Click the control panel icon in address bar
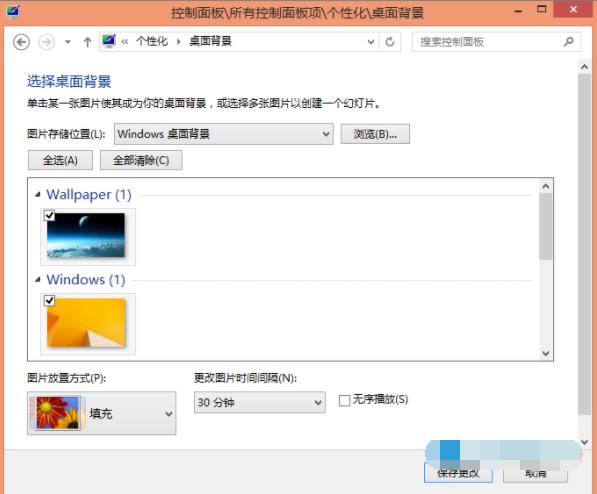Viewport: 597px width, 494px height. tap(109, 41)
